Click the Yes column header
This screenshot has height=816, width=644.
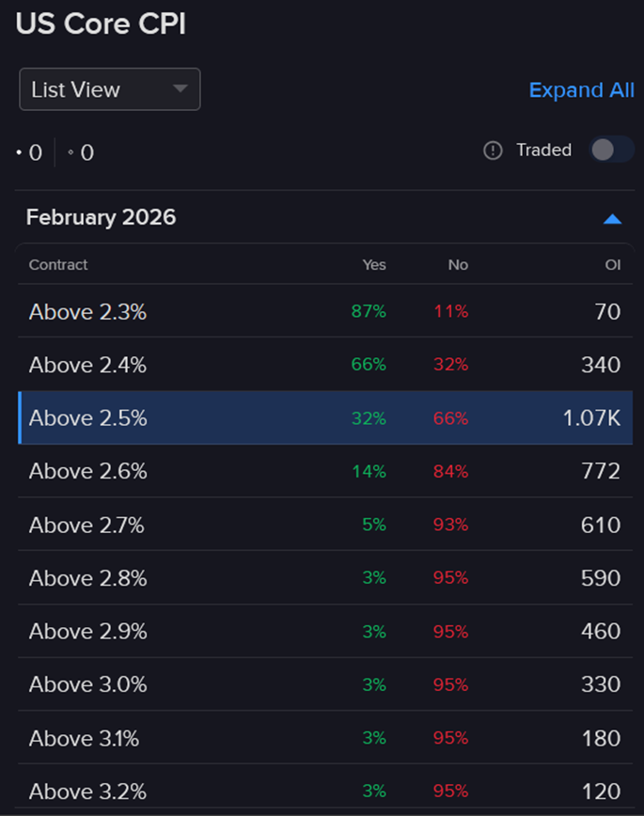374,265
